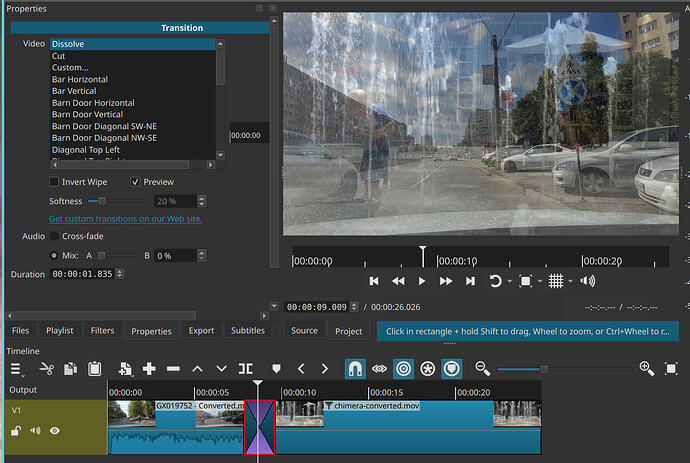Image resolution: width=690 pixels, height=463 pixels.
Task: Hide track V1 with eye icon
Action: click(55, 431)
